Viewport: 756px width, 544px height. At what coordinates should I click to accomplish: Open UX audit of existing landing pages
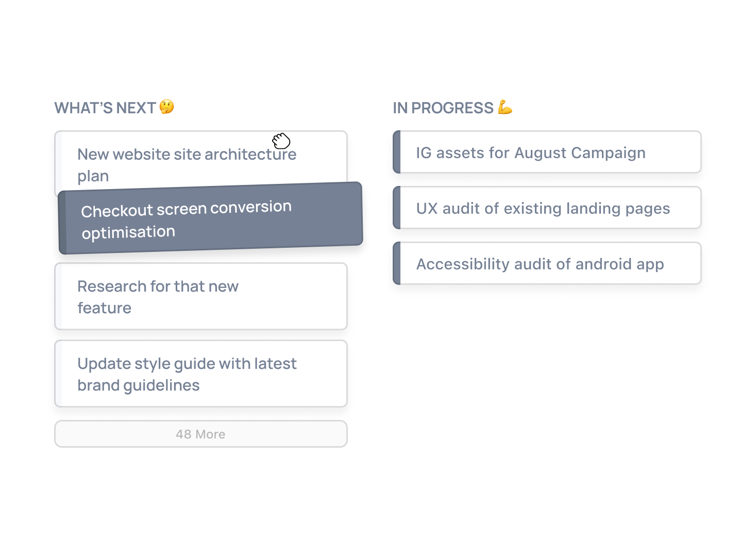(547, 208)
